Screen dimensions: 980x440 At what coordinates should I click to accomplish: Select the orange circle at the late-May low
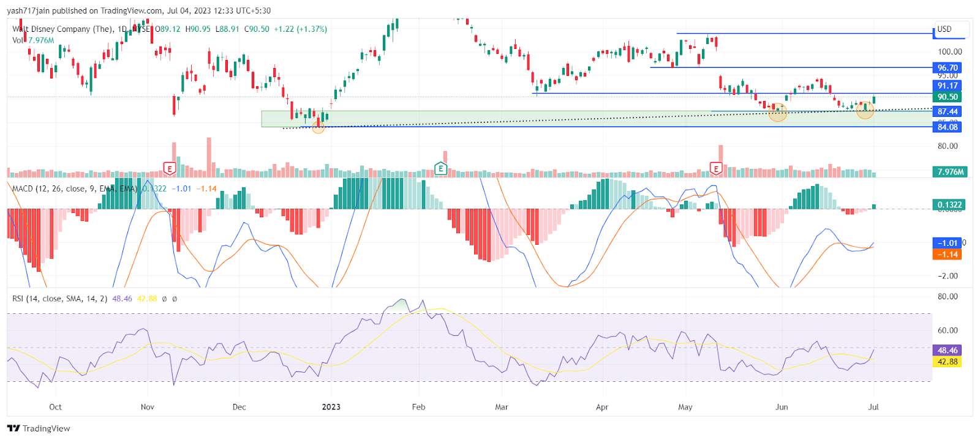coord(777,112)
